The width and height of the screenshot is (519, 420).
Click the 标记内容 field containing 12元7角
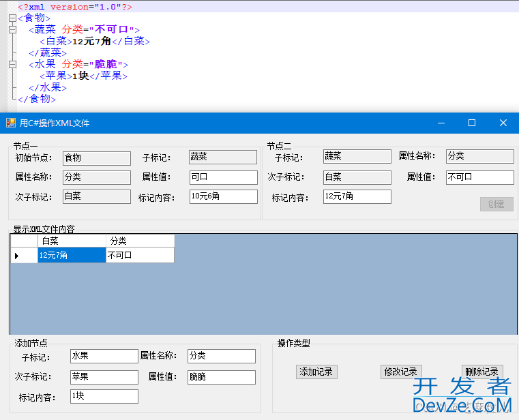357,196
